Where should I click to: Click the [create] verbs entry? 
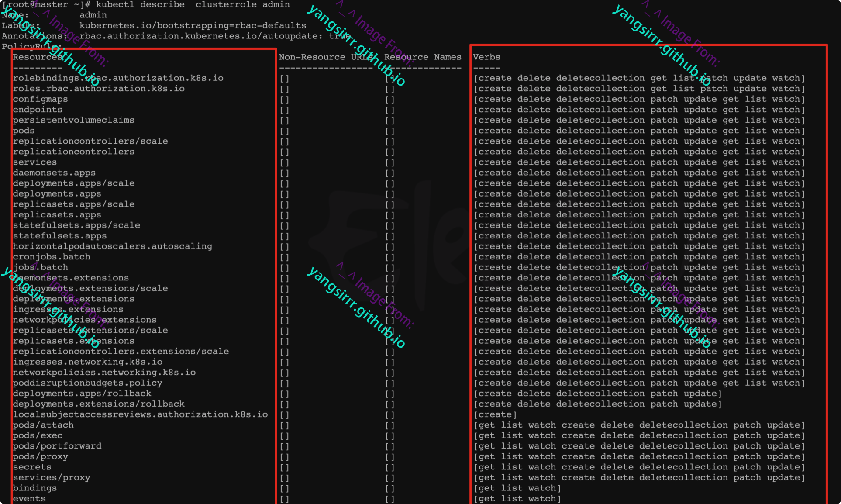point(495,414)
